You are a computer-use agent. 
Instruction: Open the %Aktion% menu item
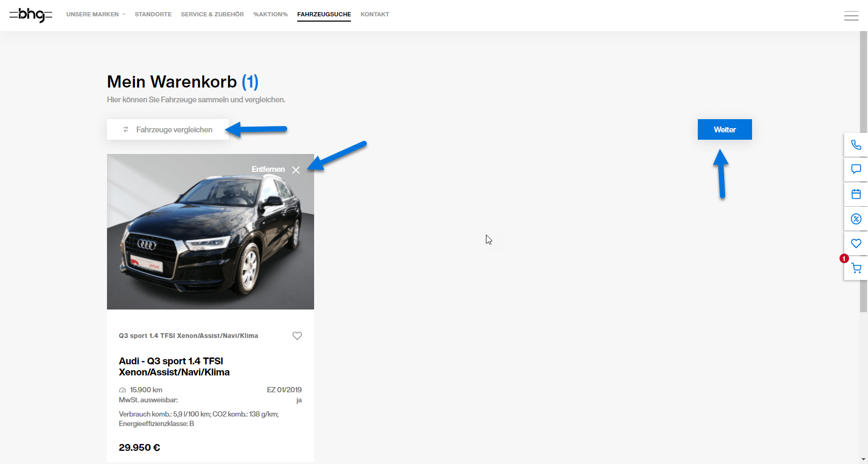(270, 14)
